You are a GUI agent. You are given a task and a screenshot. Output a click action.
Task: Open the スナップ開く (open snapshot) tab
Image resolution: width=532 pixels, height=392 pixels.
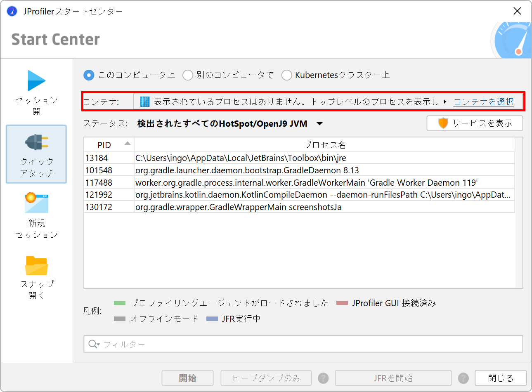pyautogui.click(x=36, y=276)
